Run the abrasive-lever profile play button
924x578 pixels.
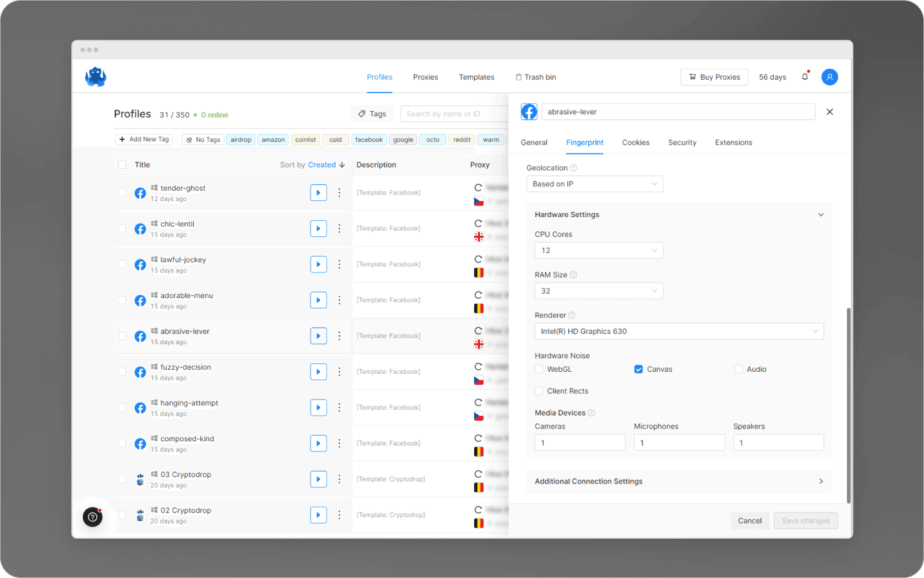pos(319,336)
